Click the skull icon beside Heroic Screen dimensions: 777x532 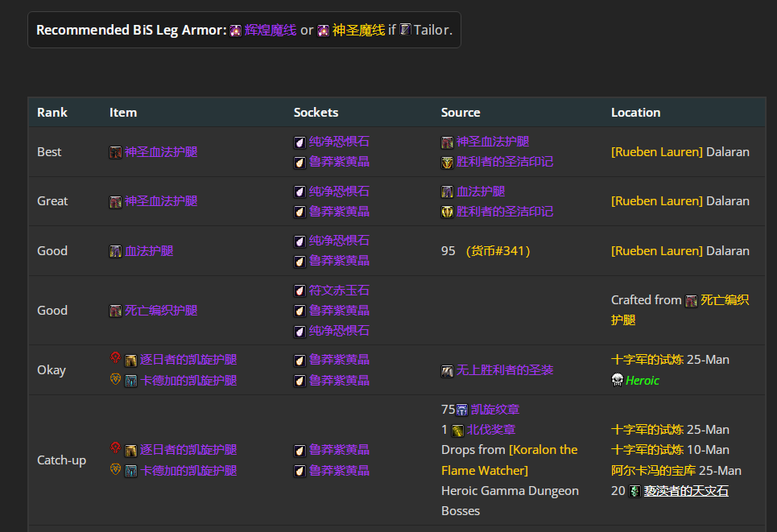tap(618, 381)
